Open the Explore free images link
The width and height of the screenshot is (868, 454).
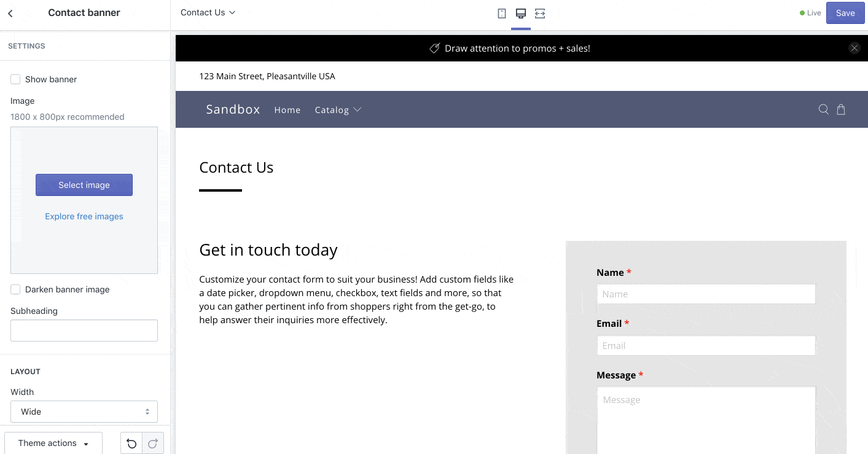[x=84, y=216]
